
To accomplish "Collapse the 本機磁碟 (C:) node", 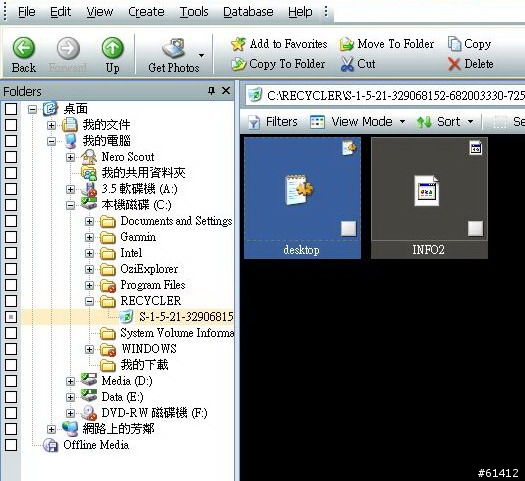I will pyautogui.click(x=70, y=205).
